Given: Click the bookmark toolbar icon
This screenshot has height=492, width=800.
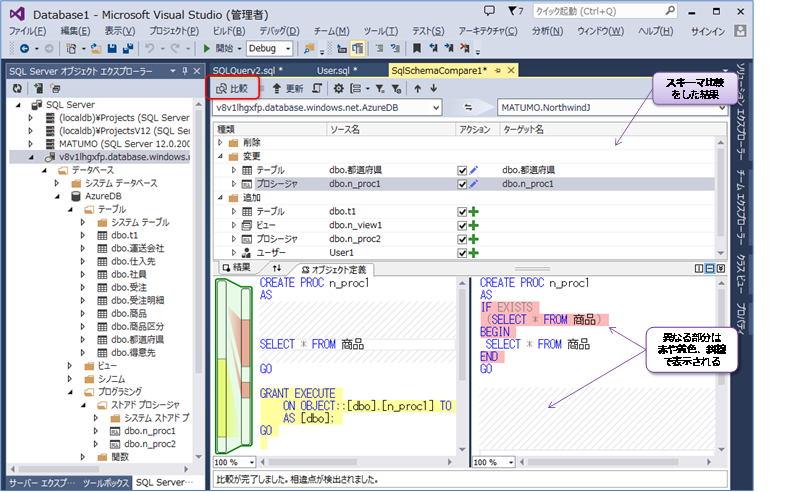Looking at the screenshot, I should tap(417, 48).
